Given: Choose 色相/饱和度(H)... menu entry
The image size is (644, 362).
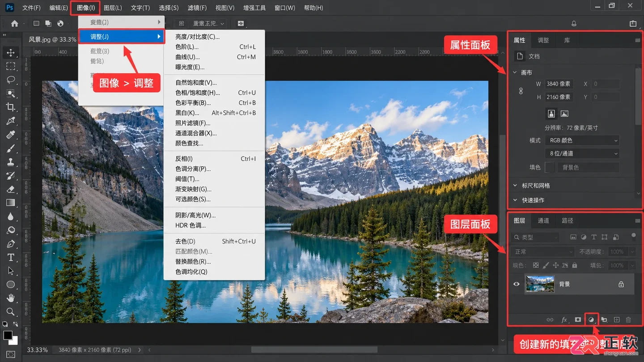Looking at the screenshot, I should click(215, 93).
